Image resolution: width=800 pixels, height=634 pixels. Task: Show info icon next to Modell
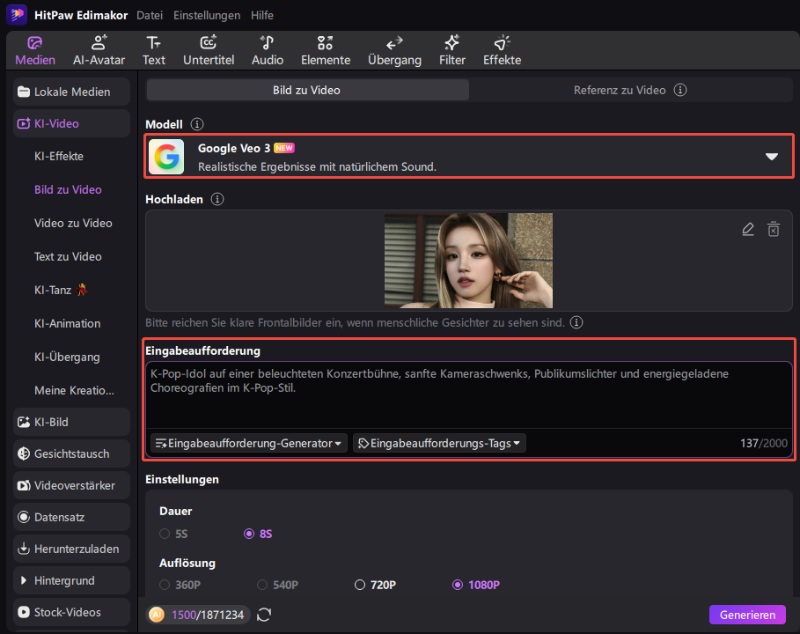point(197,124)
